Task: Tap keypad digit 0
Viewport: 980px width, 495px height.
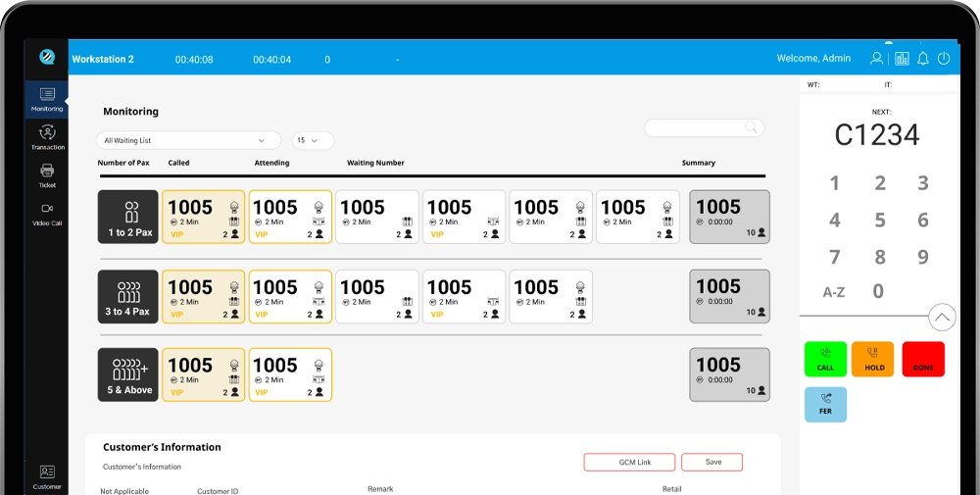Action: pos(878,291)
